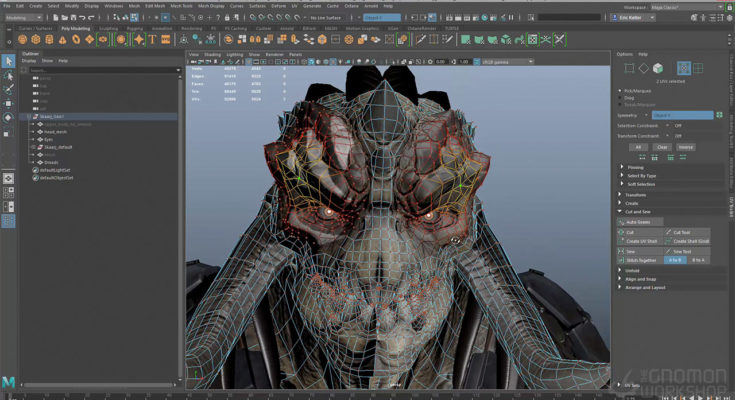Click the Clear selection button
Screen dimensions: 735x400
coord(662,147)
